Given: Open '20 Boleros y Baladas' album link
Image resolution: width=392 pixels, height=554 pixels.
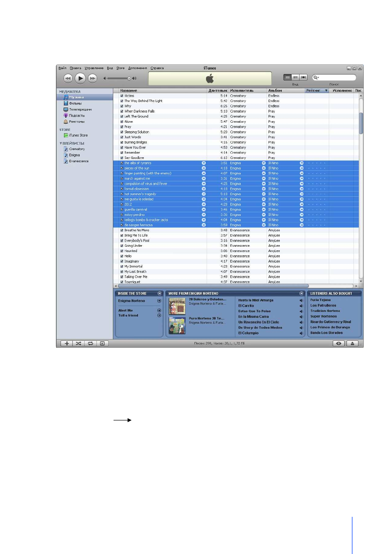Looking at the screenshot, I should tap(207, 299).
